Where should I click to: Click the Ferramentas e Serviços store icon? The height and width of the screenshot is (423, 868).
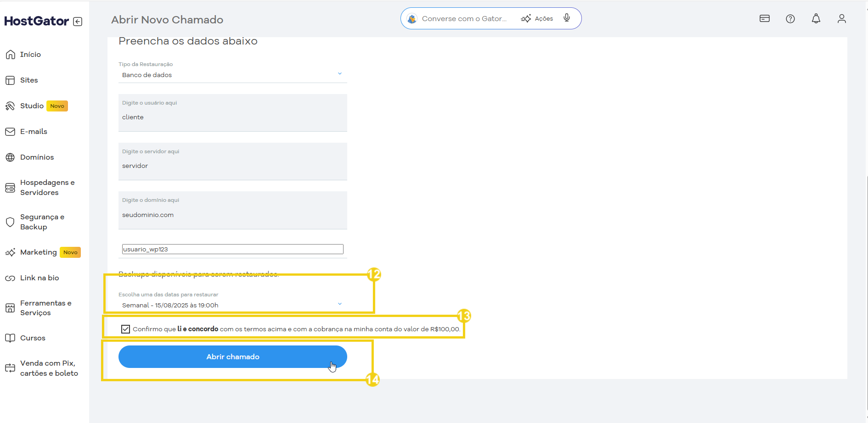point(10,308)
